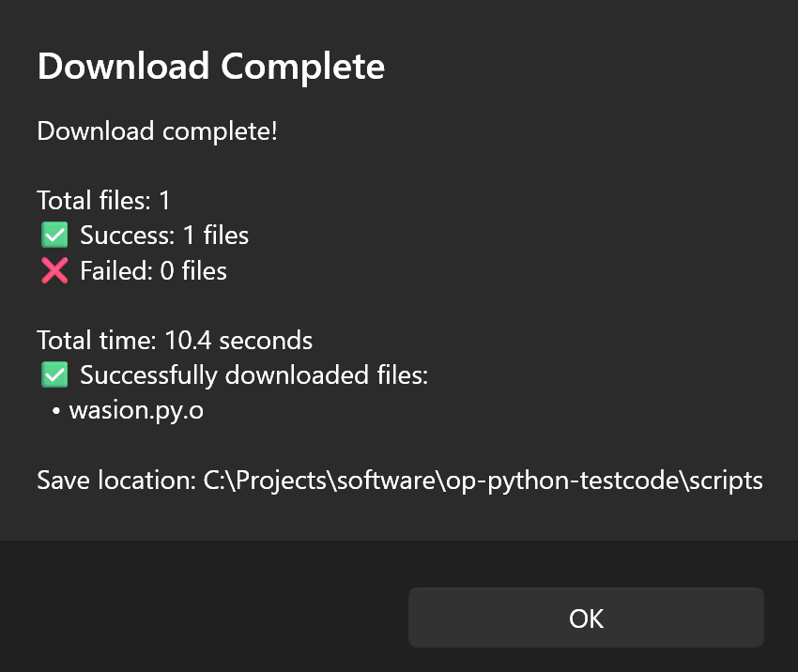Click the green check before Success count
The width and height of the screenshot is (798, 672).
pos(54,235)
